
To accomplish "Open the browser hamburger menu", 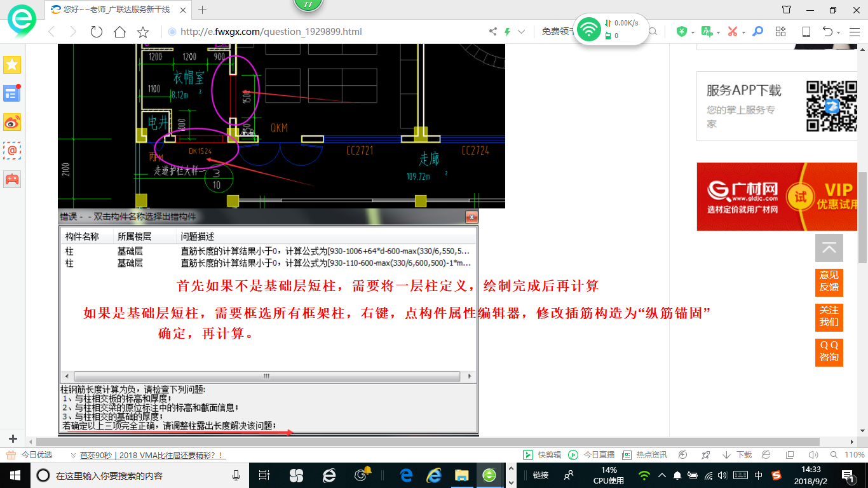I will tap(854, 32).
